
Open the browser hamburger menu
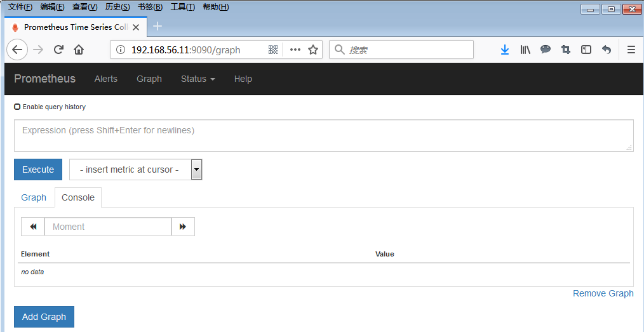(x=631, y=50)
